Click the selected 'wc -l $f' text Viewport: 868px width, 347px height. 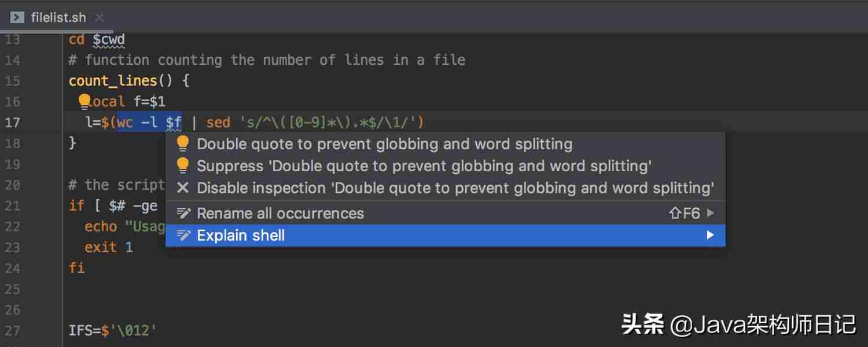point(149,123)
